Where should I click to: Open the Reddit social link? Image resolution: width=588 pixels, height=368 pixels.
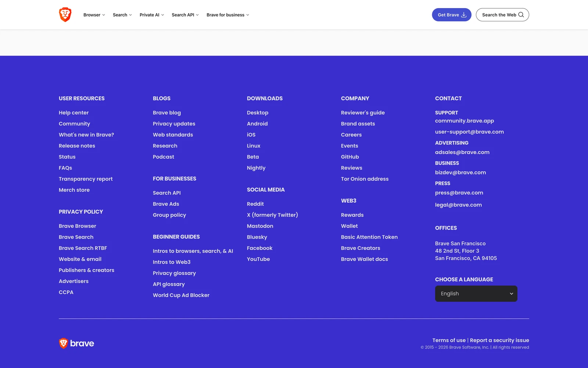pos(255,204)
